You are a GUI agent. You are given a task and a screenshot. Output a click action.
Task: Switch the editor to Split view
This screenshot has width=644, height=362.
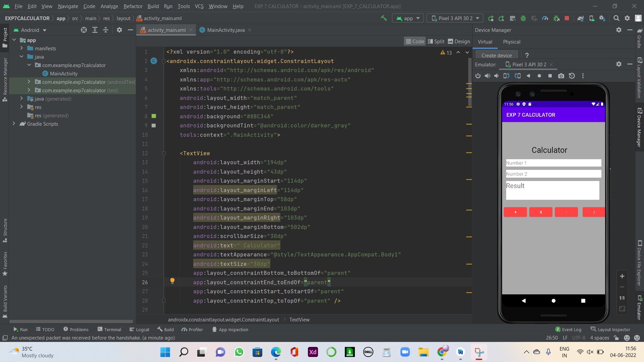coord(436,41)
